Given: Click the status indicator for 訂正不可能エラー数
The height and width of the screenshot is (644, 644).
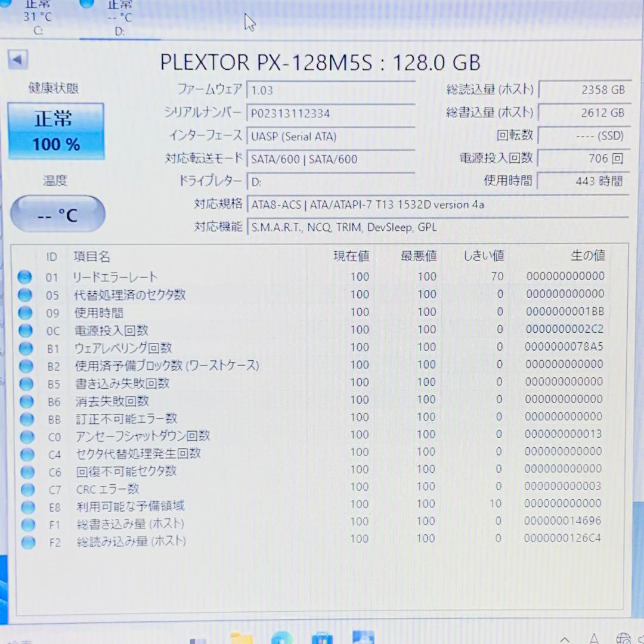Looking at the screenshot, I should click(25, 419).
